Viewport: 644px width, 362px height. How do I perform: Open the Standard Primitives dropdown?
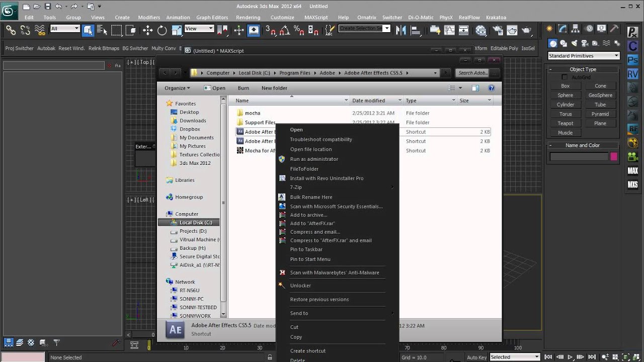pyautogui.click(x=584, y=56)
